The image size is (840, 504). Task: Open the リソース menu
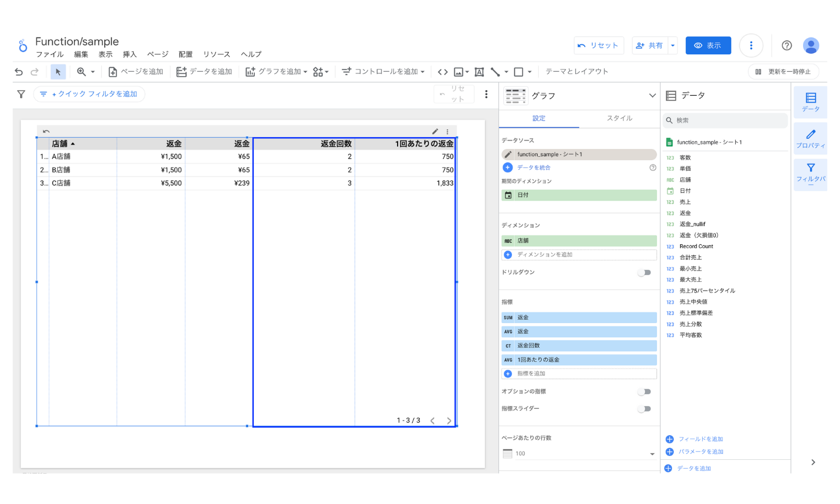click(x=217, y=54)
